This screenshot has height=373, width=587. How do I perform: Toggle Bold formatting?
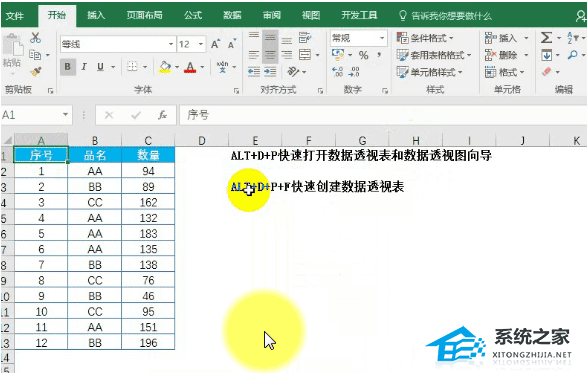(x=68, y=67)
